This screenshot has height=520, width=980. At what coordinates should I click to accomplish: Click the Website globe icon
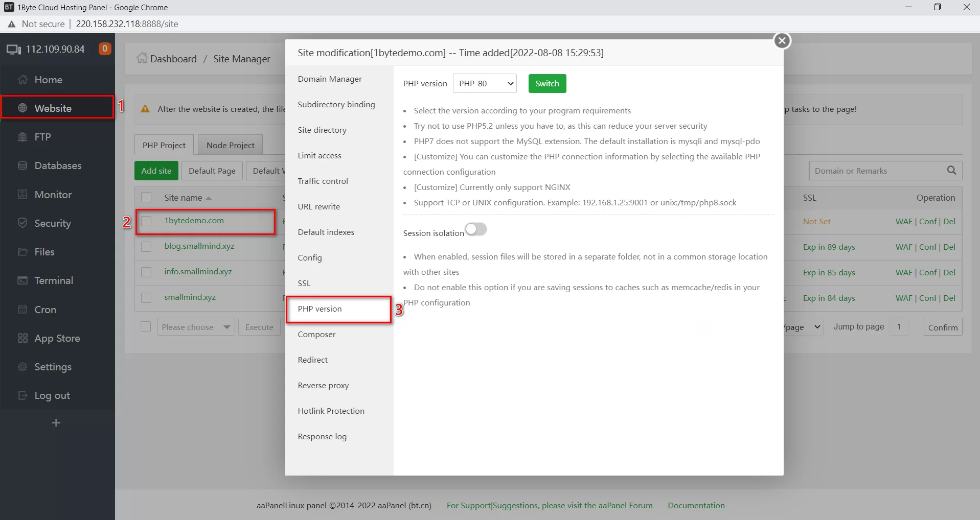[22, 108]
